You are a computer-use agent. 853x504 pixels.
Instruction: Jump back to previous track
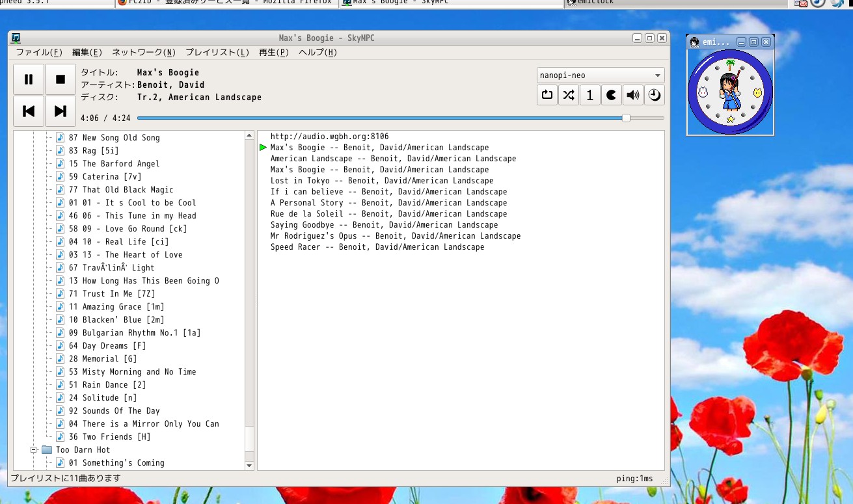point(29,111)
